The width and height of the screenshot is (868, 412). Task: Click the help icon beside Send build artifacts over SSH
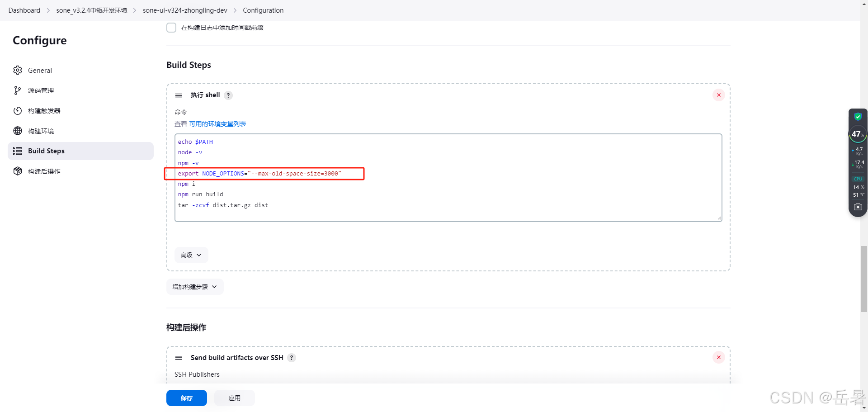292,357
